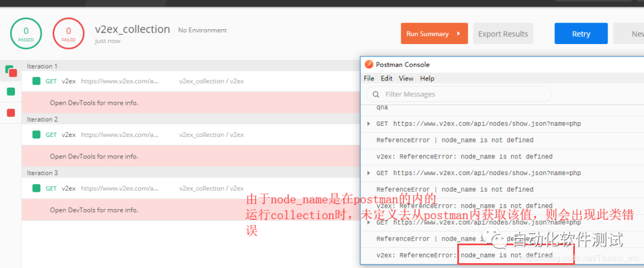Open the Run Summary button
Viewport: 644px width, 268px height.
[434, 34]
